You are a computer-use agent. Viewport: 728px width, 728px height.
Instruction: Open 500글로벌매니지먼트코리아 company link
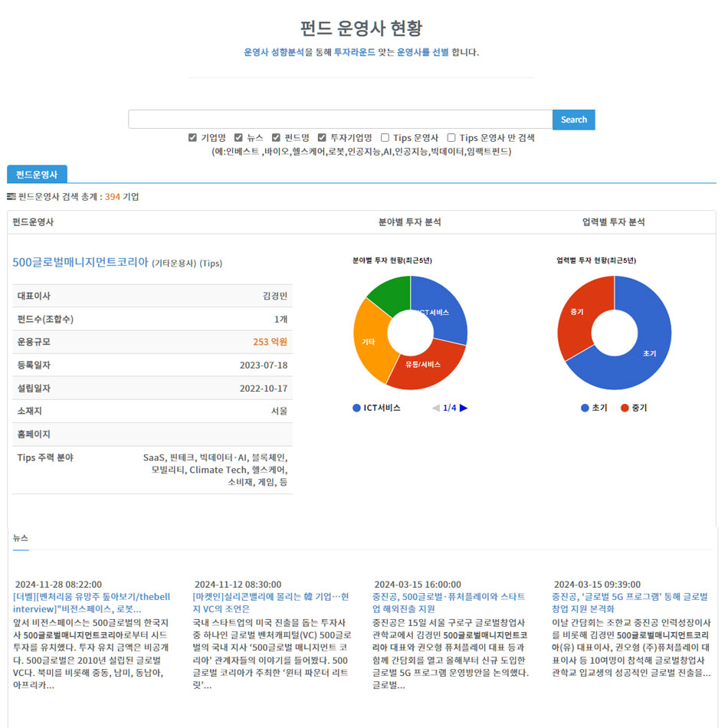tap(80, 262)
